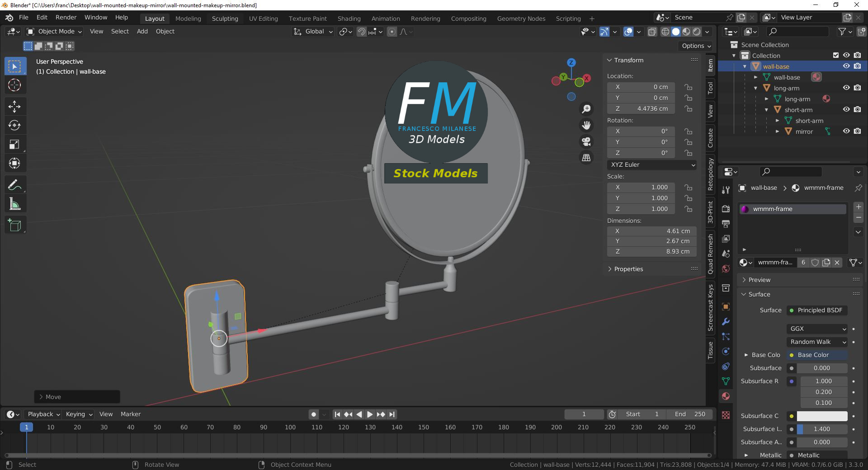This screenshot has height=470, width=868.
Task: Open the Tool tab in sidebar
Action: pos(711,88)
